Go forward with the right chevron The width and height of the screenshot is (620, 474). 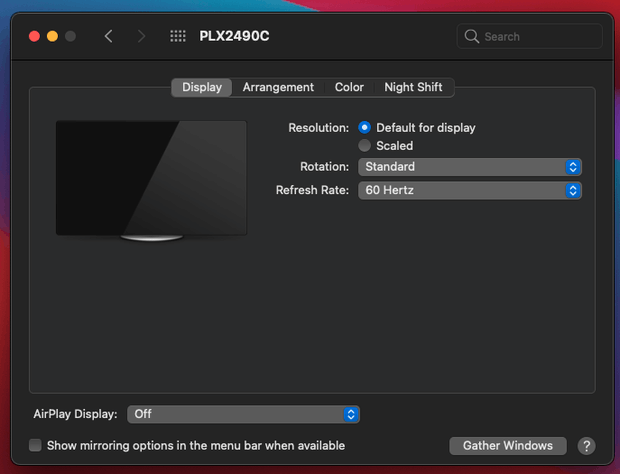[x=141, y=36]
